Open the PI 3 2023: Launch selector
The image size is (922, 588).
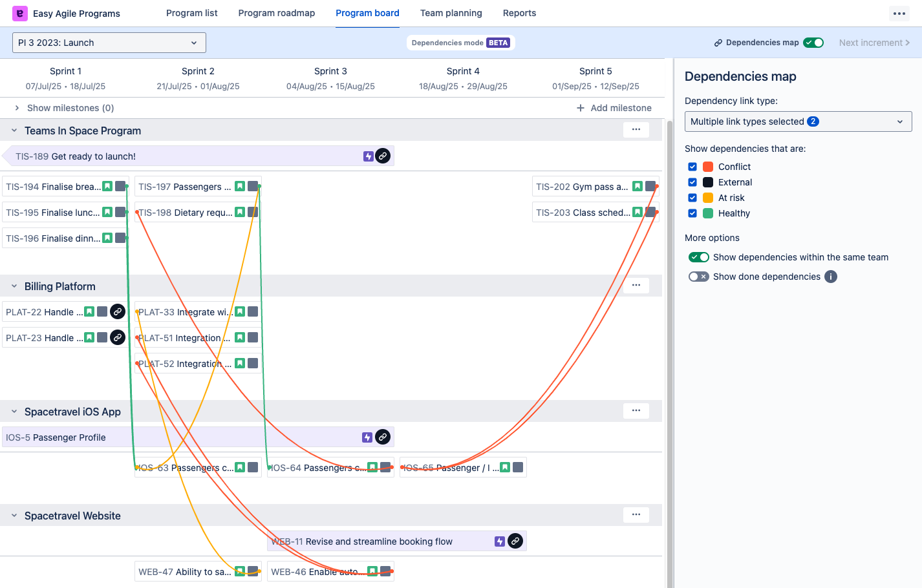click(x=109, y=42)
